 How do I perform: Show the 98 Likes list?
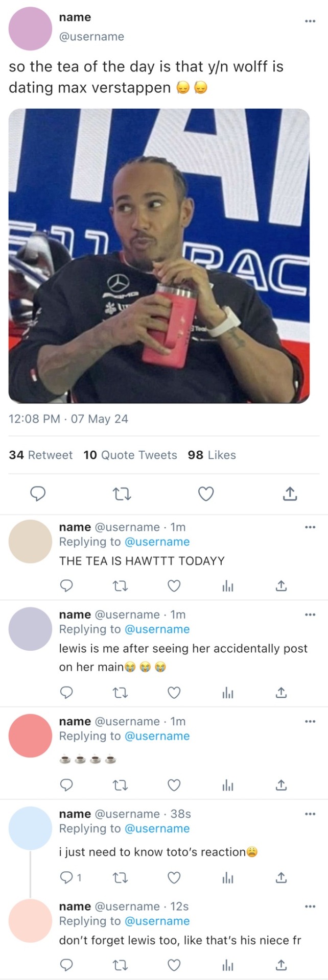pos(212,455)
